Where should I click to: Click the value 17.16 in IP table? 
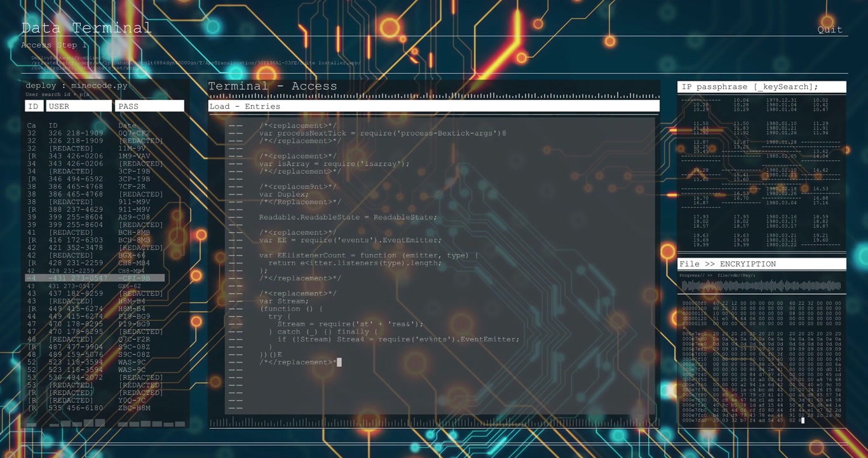(x=820, y=203)
